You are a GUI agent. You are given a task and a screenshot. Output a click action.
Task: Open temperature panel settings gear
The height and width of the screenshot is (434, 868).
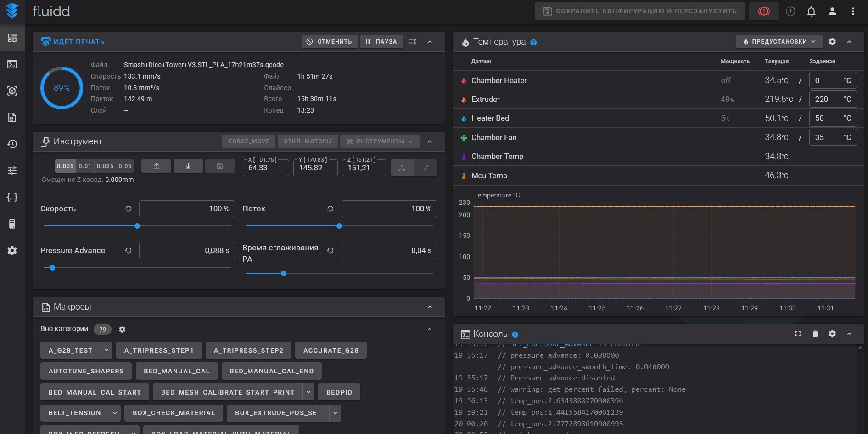[x=832, y=42]
